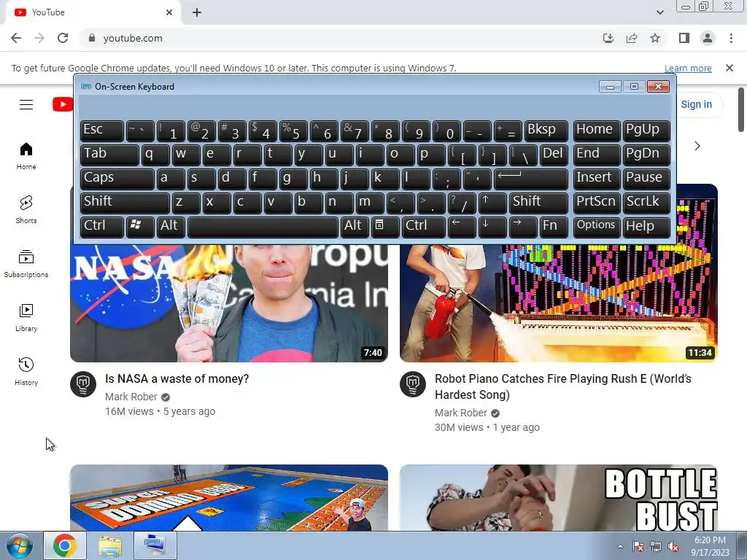This screenshot has width=747, height=560.
Task: Toggle left Alt key on keyboard
Action: click(171, 227)
